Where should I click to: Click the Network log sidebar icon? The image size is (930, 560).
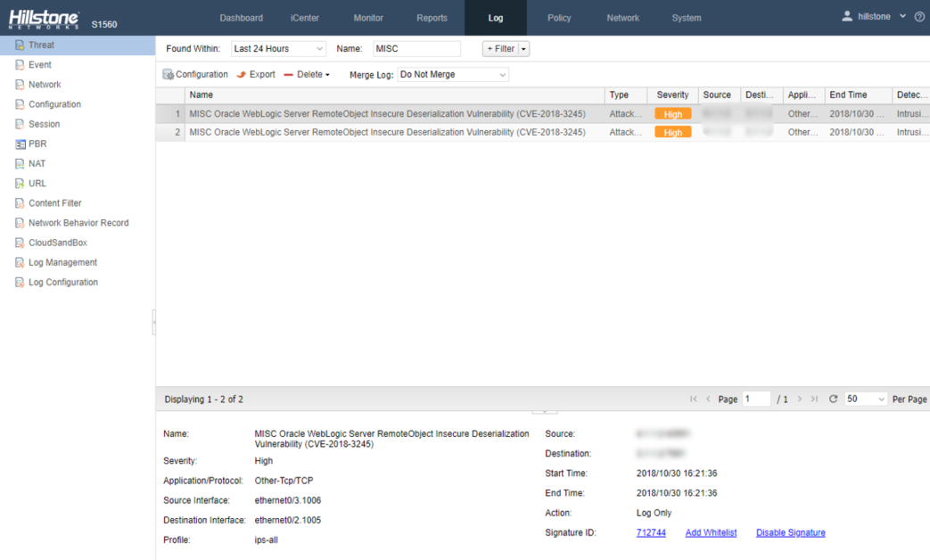pyautogui.click(x=20, y=84)
